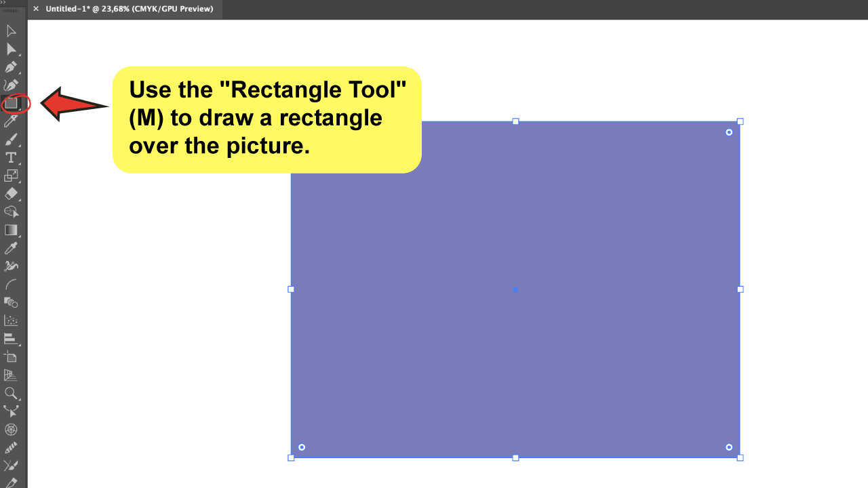Screen dimensions: 868x488
Task: Select the Artboard tool
Action: 11,356
